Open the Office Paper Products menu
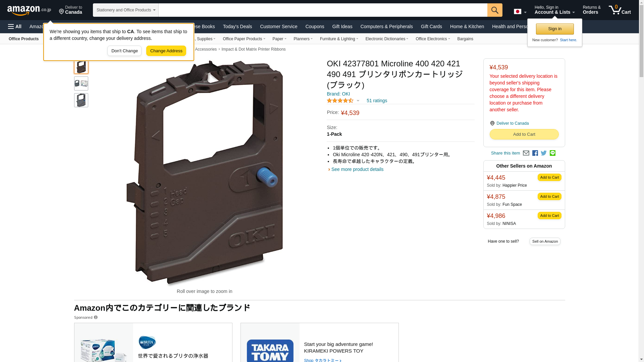 (244, 39)
